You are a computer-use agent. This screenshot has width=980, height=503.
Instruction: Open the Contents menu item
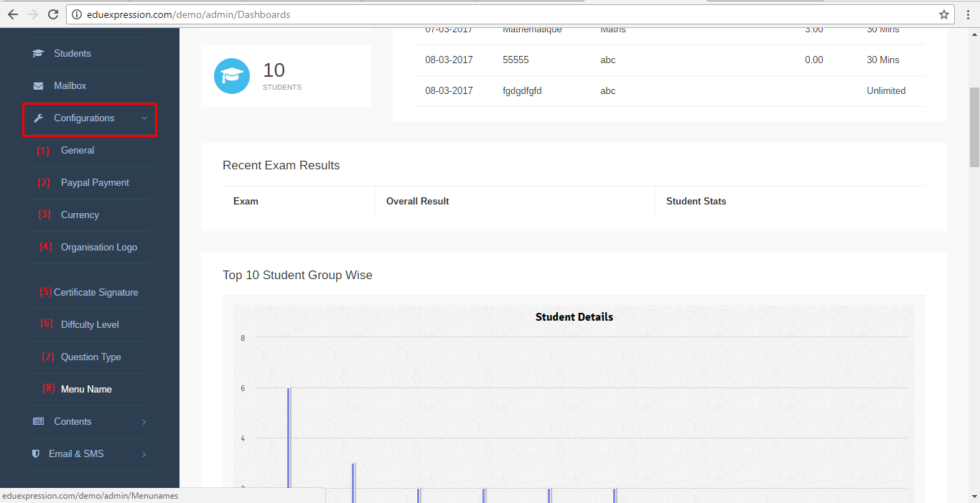click(73, 422)
